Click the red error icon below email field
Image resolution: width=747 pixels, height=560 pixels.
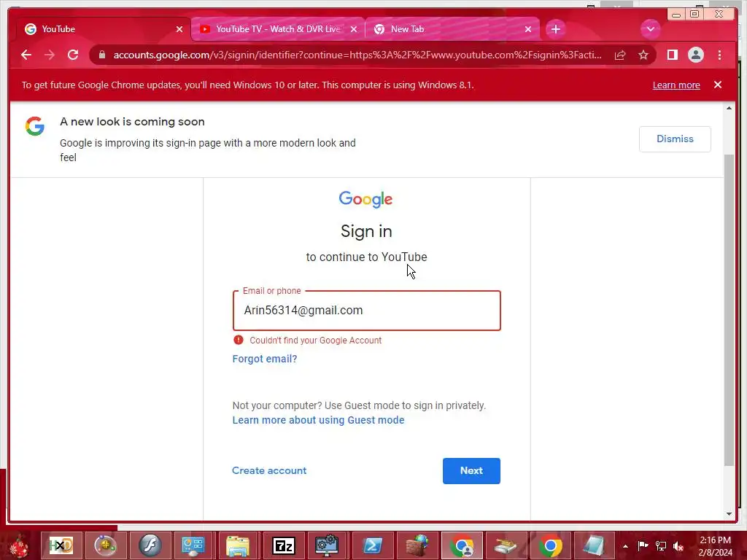239,340
